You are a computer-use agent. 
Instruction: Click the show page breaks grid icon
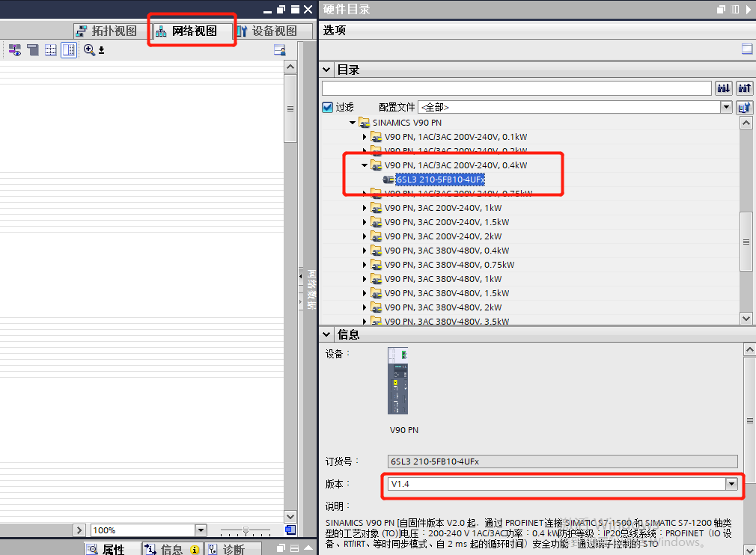[x=51, y=50]
